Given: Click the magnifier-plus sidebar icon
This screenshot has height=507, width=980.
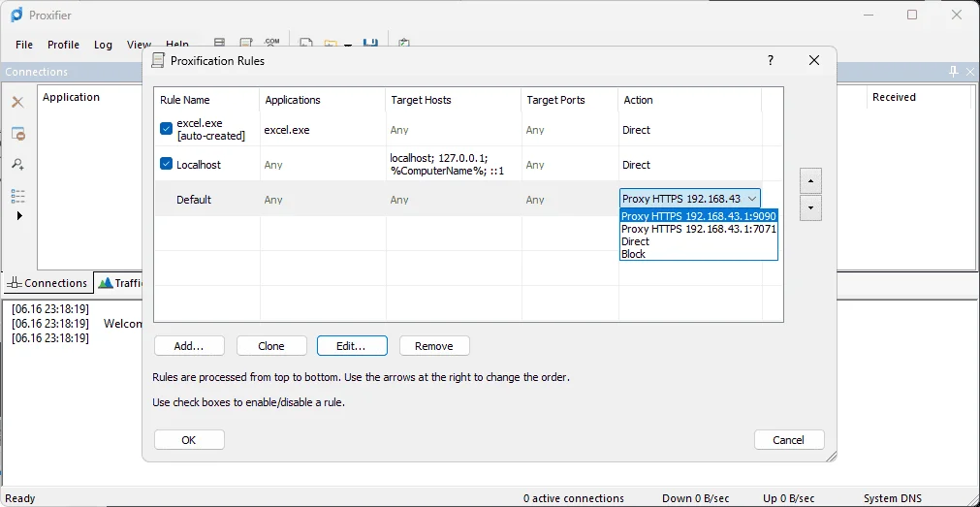Looking at the screenshot, I should [18, 165].
